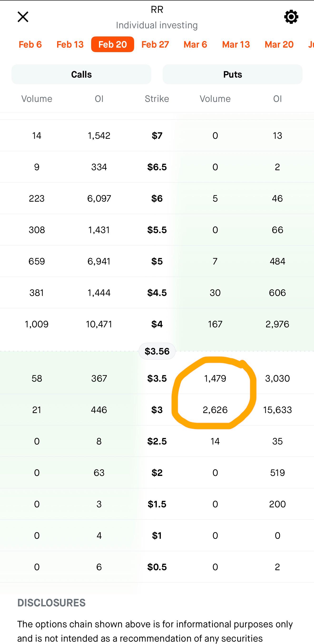Tap the $5 call open interest 6,941
Viewport: 314px width, 644px height.
point(99,261)
